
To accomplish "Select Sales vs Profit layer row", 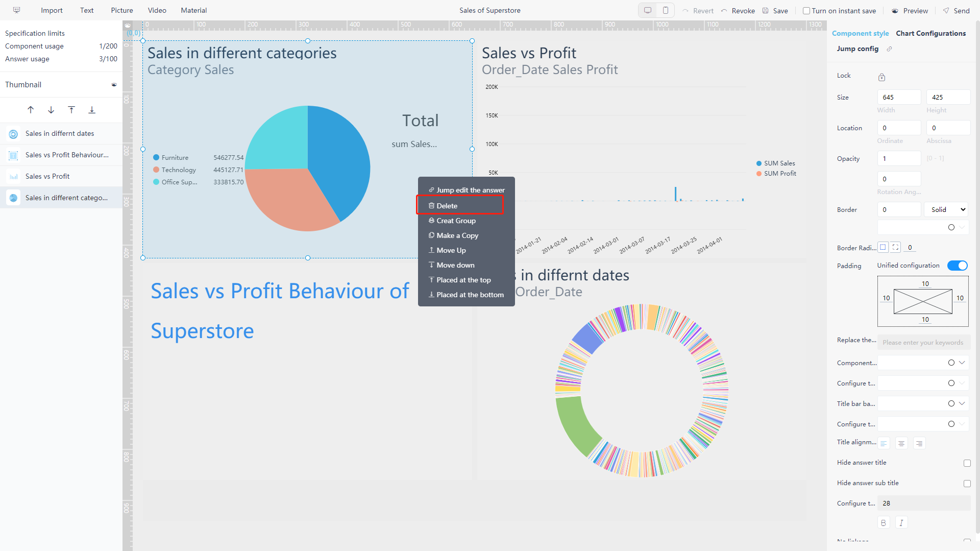I will 61,177.
